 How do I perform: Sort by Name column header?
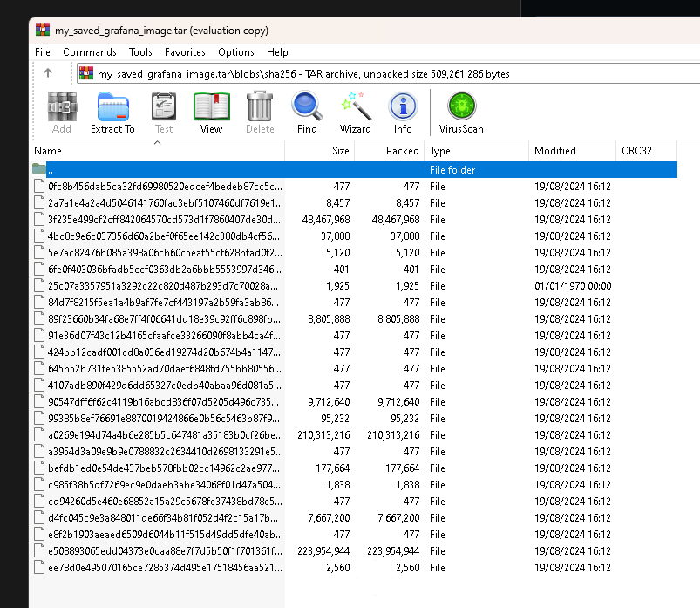point(157,151)
